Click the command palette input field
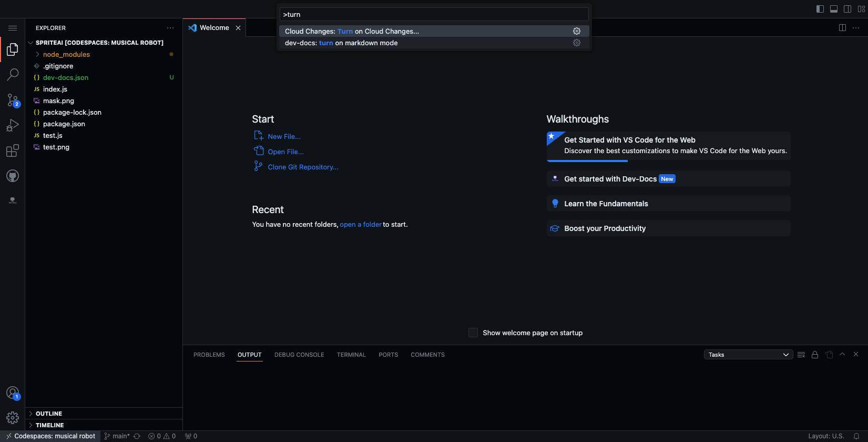This screenshot has height=442, width=868. (x=434, y=15)
